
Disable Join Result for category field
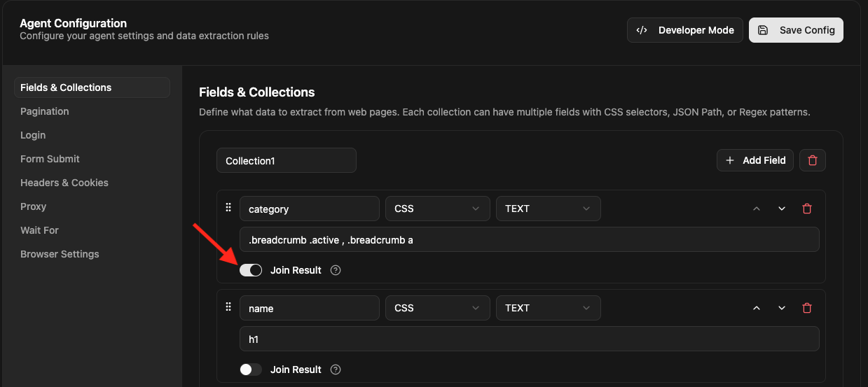click(251, 270)
